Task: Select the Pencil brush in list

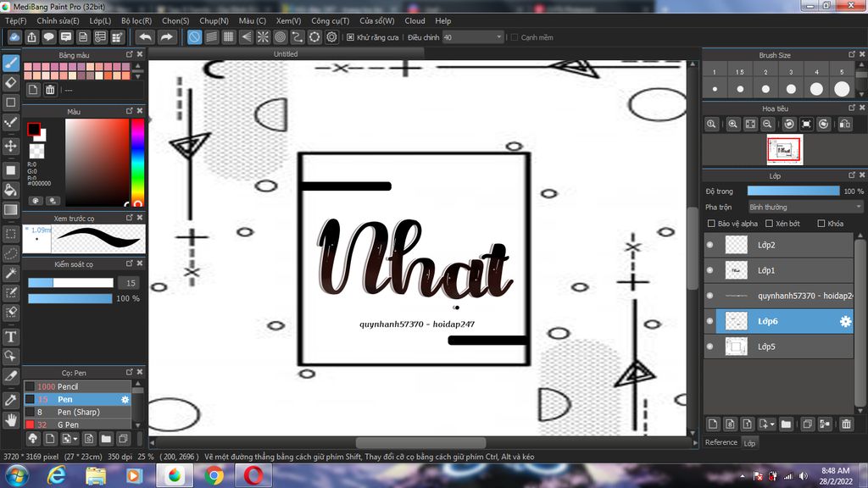Action: (x=77, y=386)
